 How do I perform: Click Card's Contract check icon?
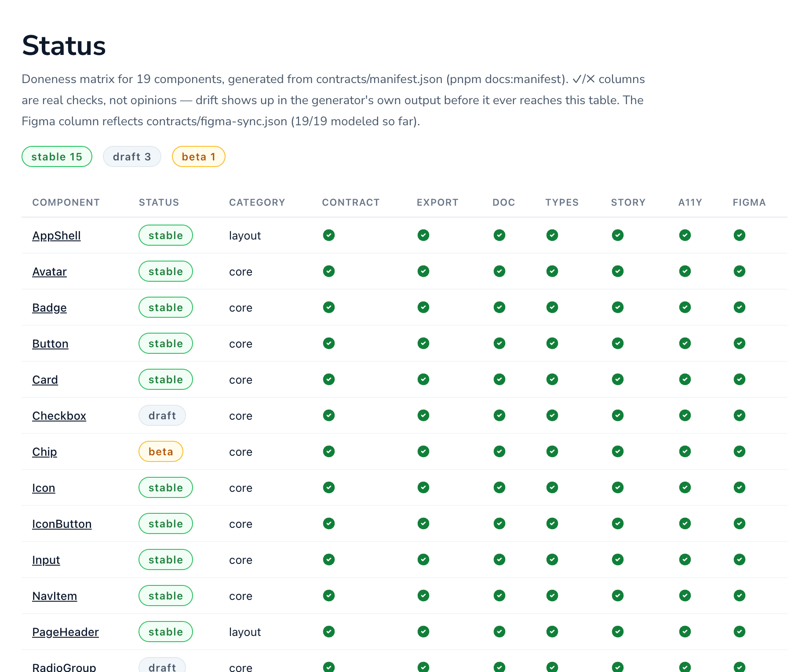329,379
